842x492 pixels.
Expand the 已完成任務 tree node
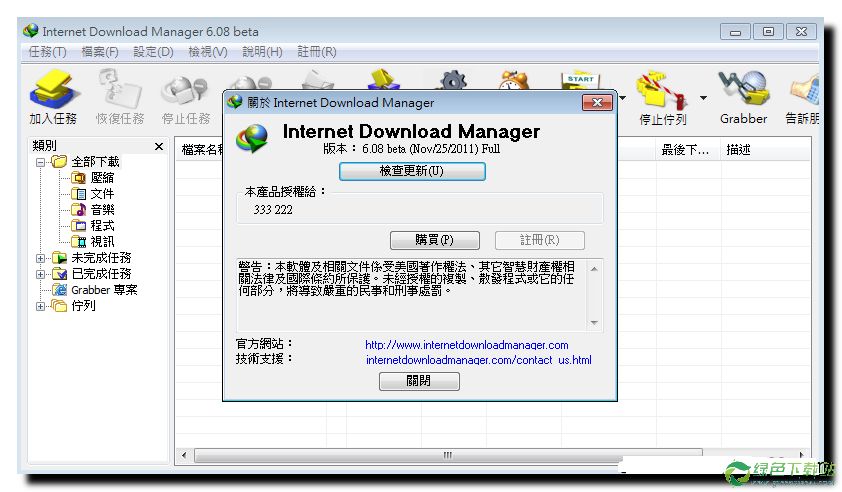(x=40, y=274)
